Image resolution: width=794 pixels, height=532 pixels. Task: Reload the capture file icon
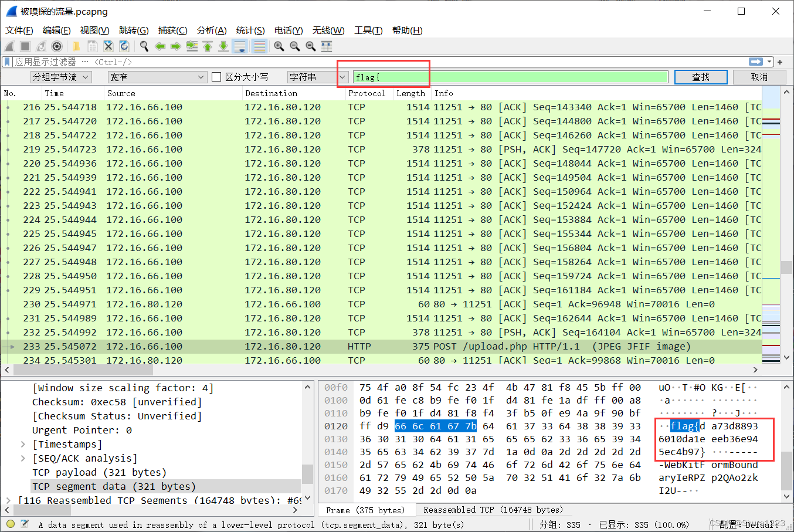coord(125,46)
